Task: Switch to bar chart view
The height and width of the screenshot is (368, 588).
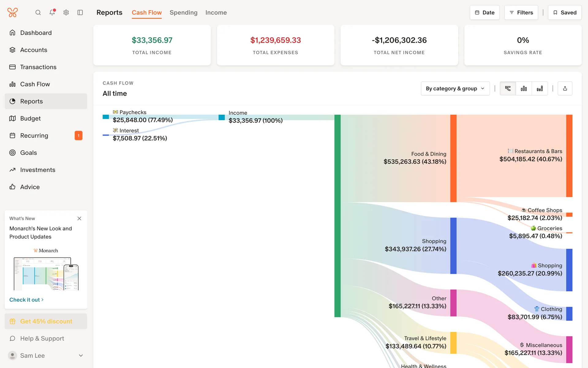Action: click(524, 88)
